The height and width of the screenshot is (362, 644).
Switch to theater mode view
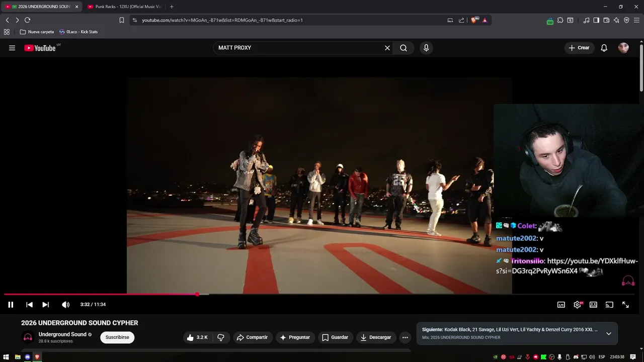(593, 305)
